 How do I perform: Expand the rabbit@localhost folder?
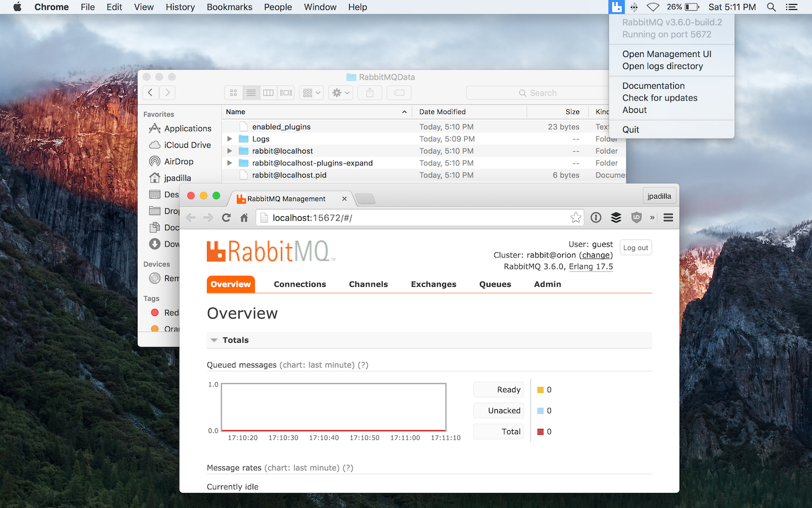pyautogui.click(x=230, y=151)
